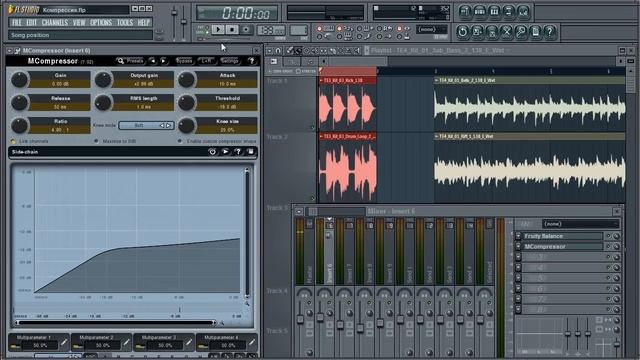Select the MCompressor slot in mixer
The image size is (640, 360).
(563, 247)
